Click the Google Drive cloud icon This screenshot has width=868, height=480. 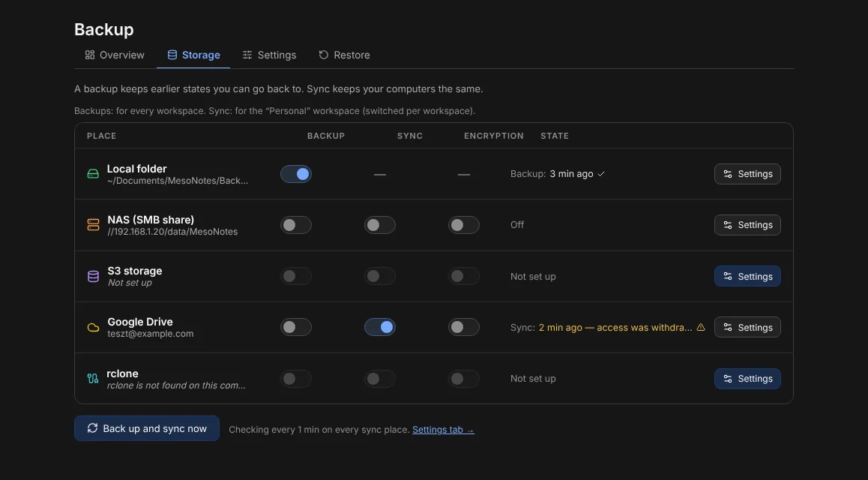coord(93,328)
